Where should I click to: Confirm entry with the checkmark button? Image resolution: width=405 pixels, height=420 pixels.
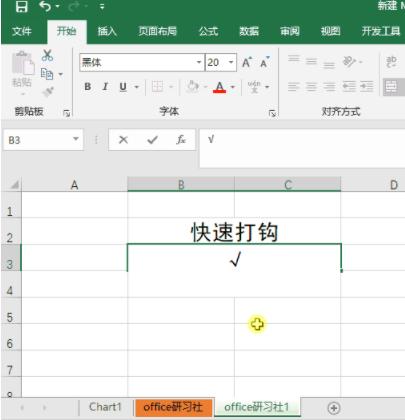[x=152, y=140]
